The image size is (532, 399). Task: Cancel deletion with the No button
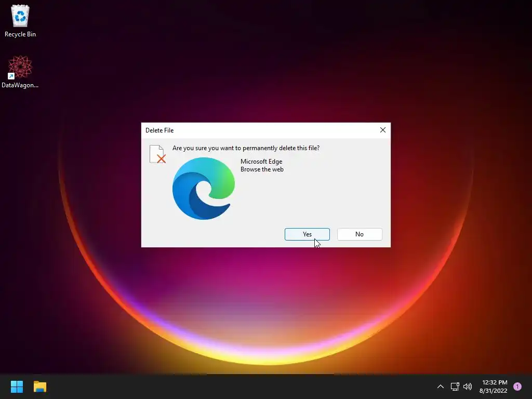point(360,234)
